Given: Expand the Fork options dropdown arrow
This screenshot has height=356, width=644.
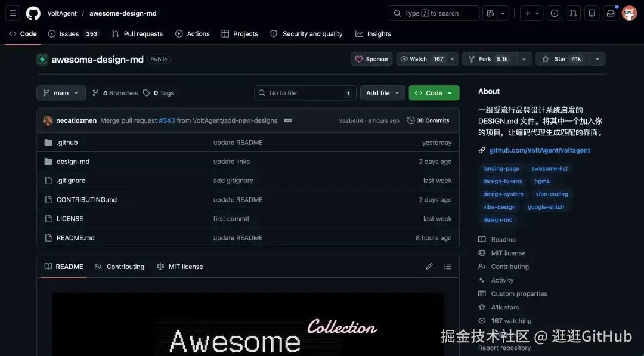Looking at the screenshot, I should 524,59.
